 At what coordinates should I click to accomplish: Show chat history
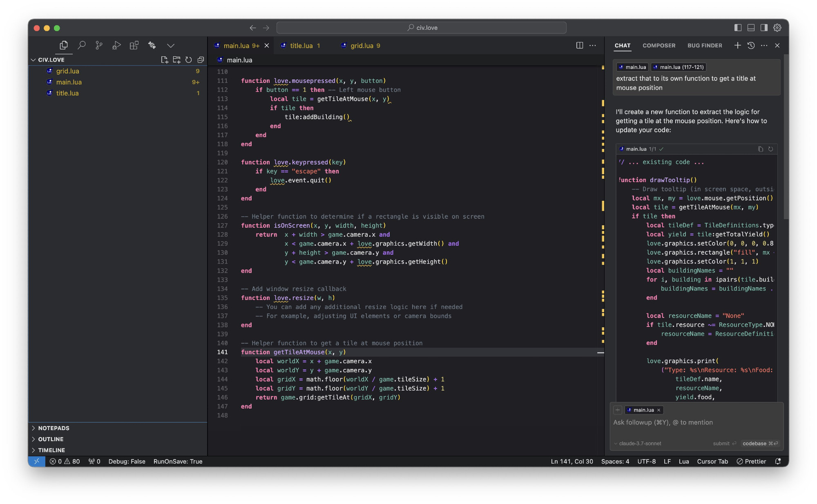click(751, 45)
